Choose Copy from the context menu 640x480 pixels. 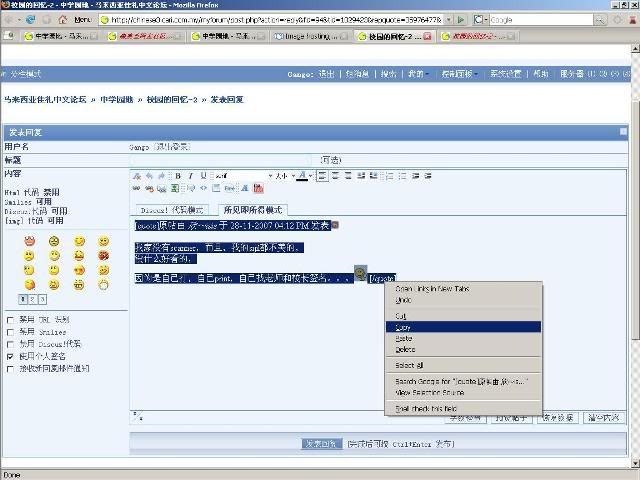pyautogui.click(x=404, y=327)
